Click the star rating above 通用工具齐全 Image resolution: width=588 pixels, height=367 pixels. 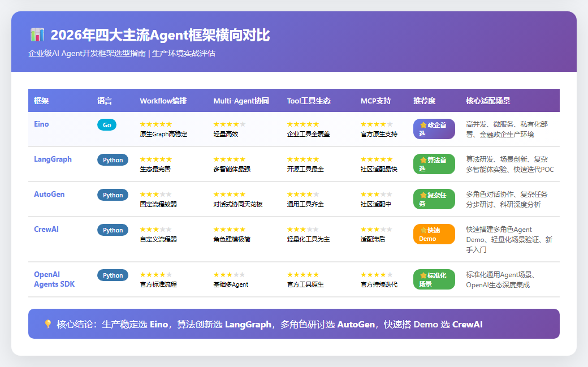point(303,195)
